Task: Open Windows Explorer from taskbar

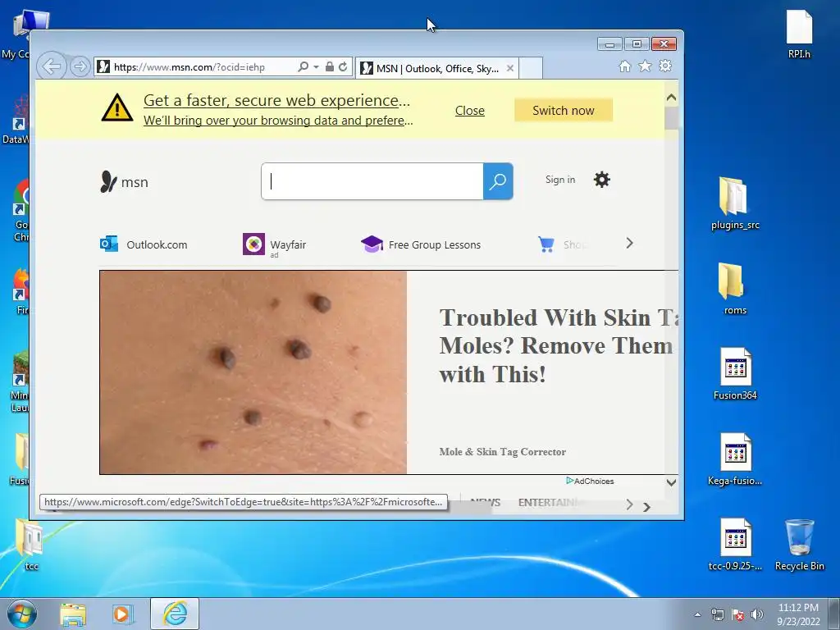Action: 73,614
